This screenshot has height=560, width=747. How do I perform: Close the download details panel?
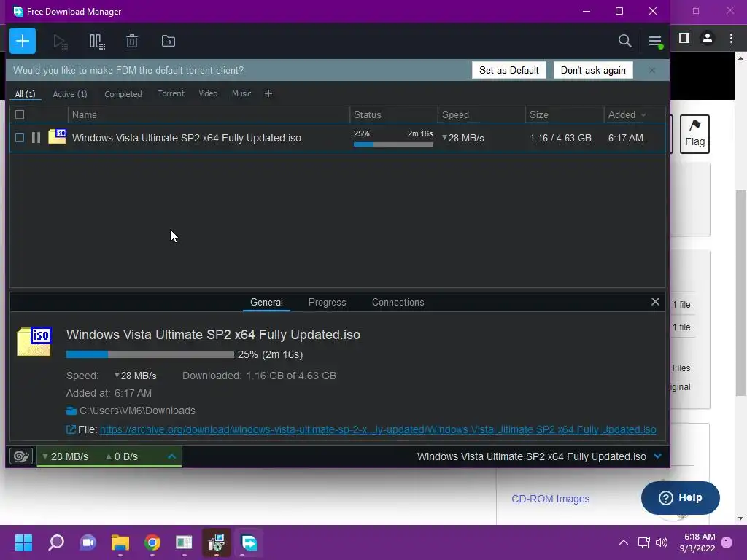coord(655,302)
